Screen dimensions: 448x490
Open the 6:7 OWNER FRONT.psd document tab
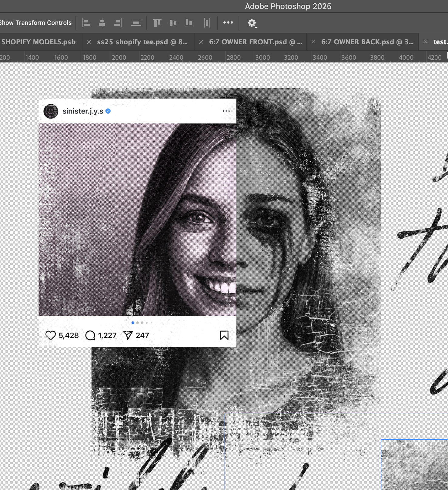(x=255, y=42)
